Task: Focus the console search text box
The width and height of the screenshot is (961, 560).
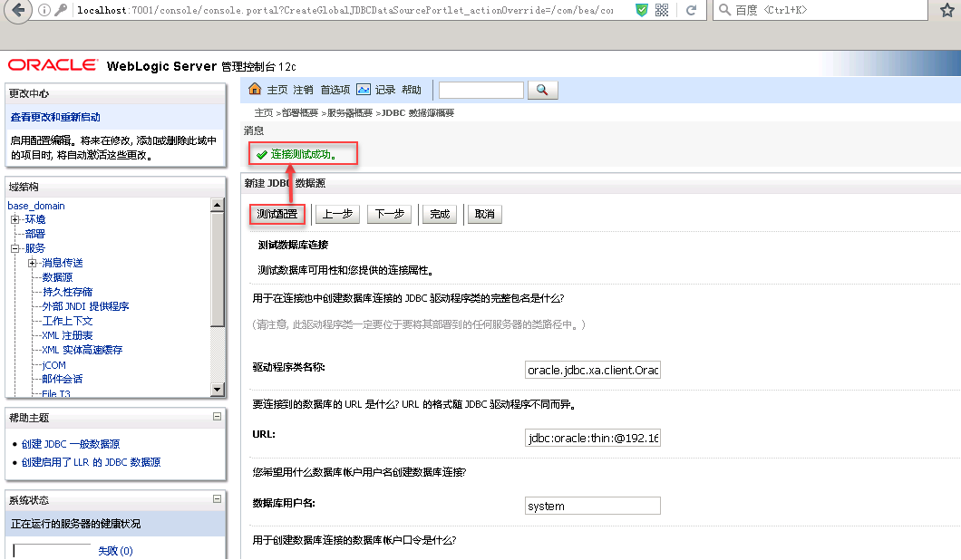Action: 481,90
